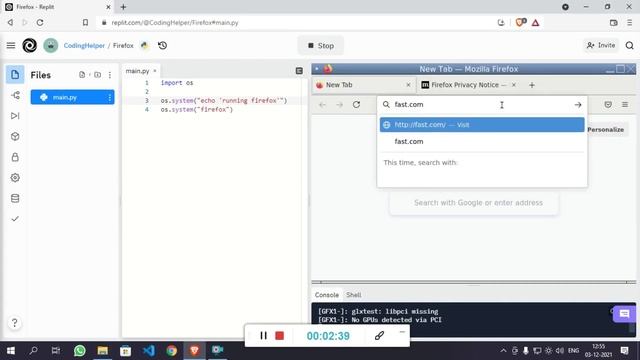Open WhatsApp from taskbar
The width and height of the screenshot is (640, 360).
click(x=80, y=351)
